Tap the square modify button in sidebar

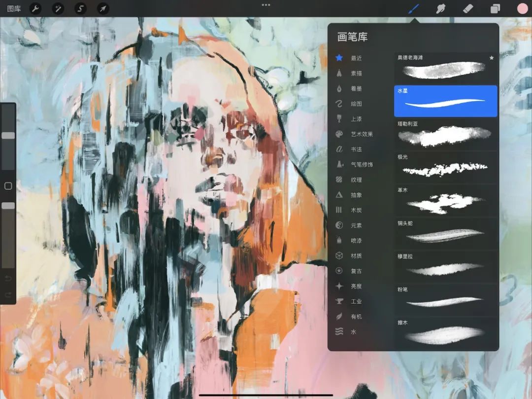pyautogui.click(x=8, y=186)
